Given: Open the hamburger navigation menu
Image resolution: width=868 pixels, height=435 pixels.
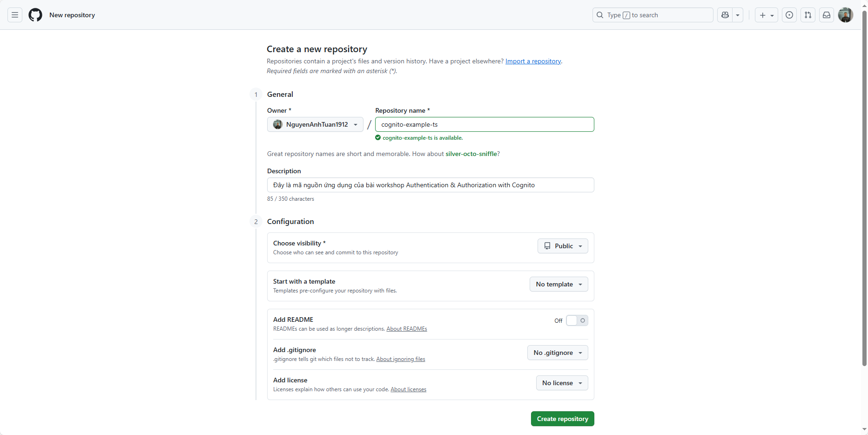Looking at the screenshot, I should click(15, 15).
